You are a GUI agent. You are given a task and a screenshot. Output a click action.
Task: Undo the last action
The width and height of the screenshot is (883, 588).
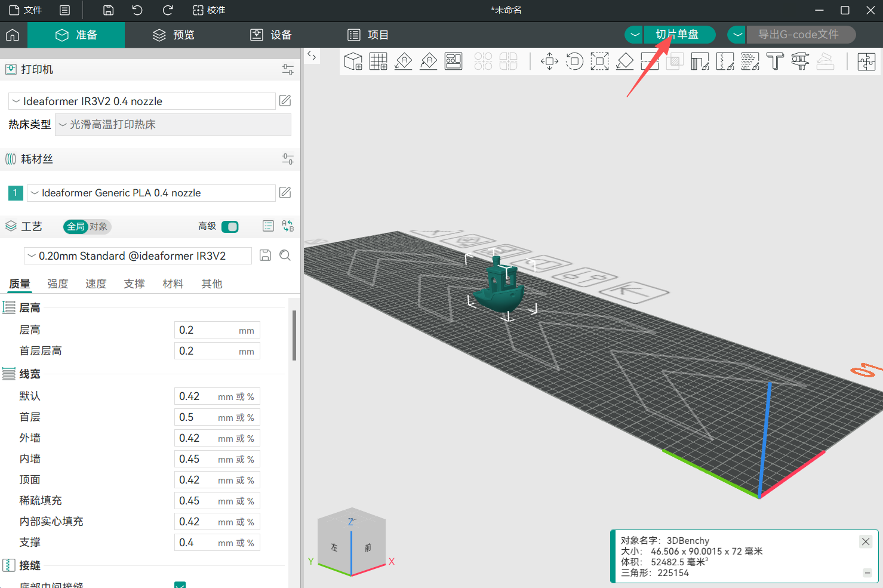point(137,10)
